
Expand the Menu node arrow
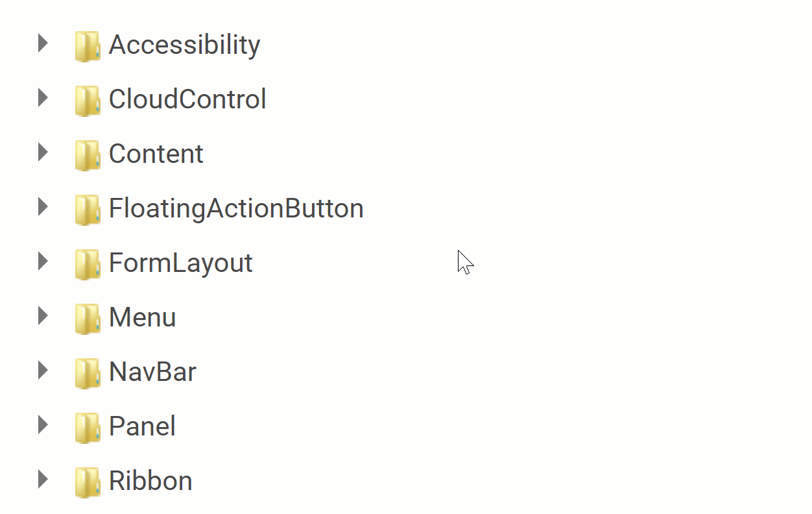click(x=43, y=316)
